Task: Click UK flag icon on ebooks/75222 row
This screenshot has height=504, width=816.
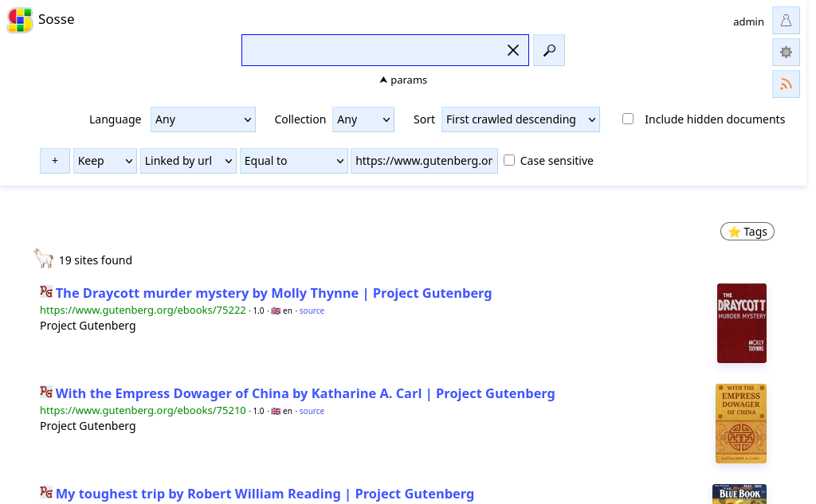Action: click(x=276, y=311)
